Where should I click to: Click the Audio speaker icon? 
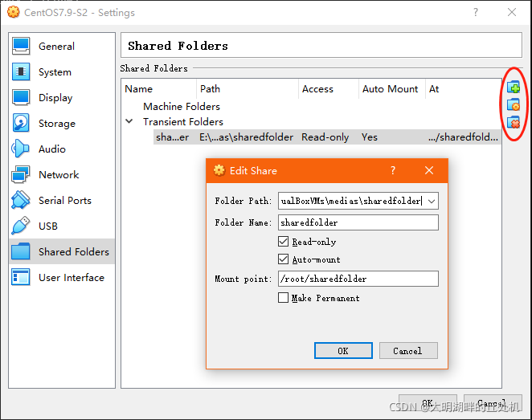(x=21, y=149)
